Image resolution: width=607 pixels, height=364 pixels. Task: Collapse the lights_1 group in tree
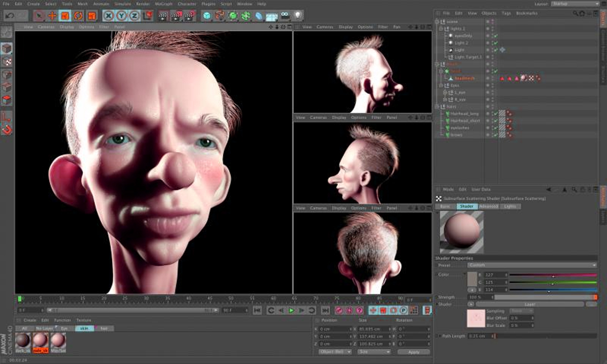coord(441,29)
